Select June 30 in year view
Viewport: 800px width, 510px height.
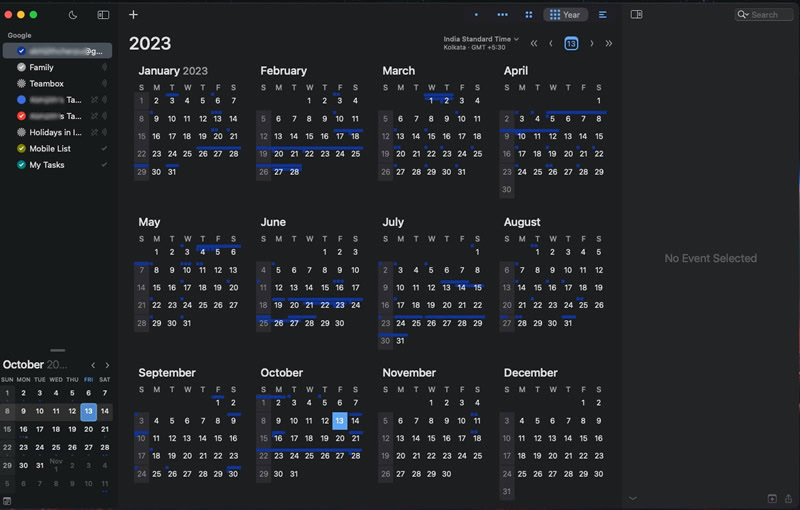(339, 323)
